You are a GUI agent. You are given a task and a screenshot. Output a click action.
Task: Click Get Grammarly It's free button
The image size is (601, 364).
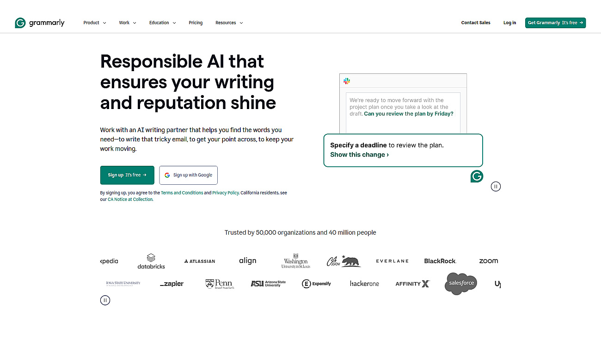555,23
